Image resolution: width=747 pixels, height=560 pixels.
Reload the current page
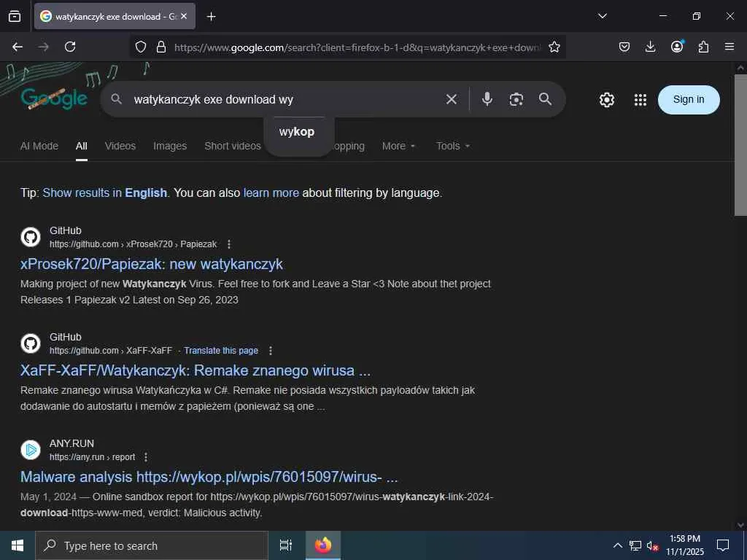point(70,47)
